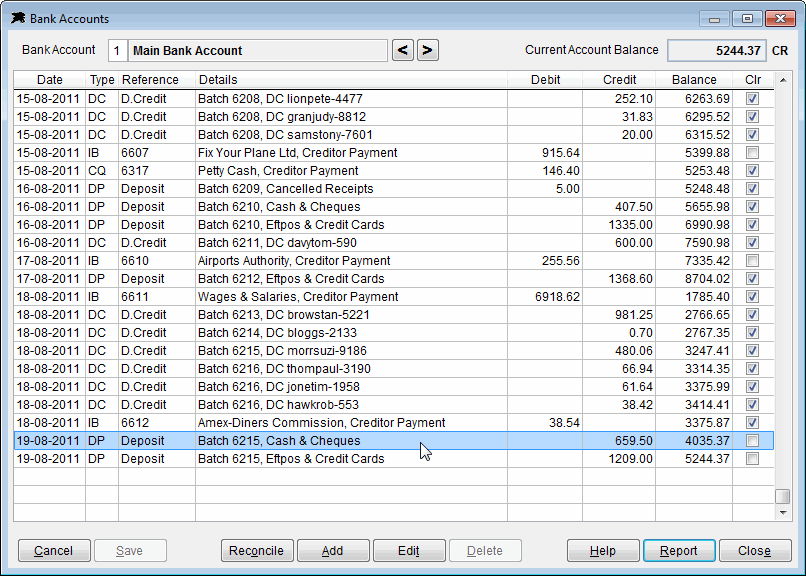Toggle cleared box for granjudy-8812 row
The height and width of the screenshot is (576, 806).
point(753,117)
